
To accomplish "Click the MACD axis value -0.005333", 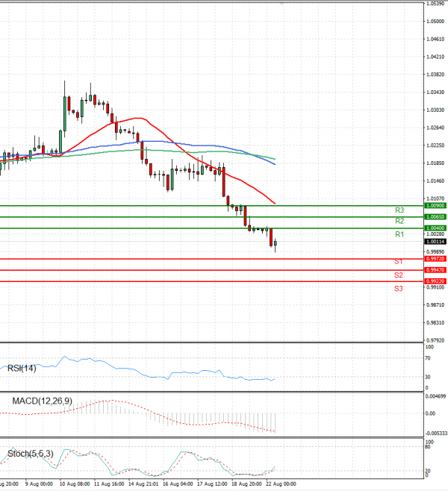I will pos(435,434).
